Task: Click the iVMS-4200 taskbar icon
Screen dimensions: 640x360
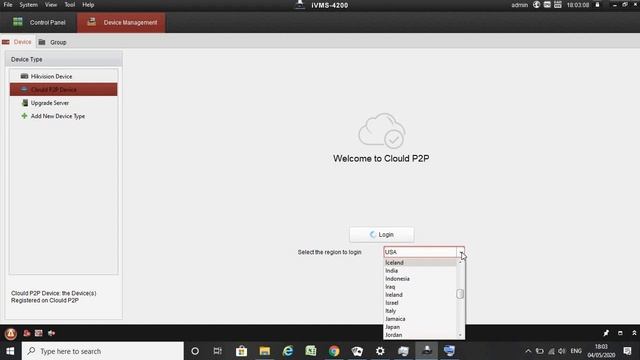Action: [427, 351]
